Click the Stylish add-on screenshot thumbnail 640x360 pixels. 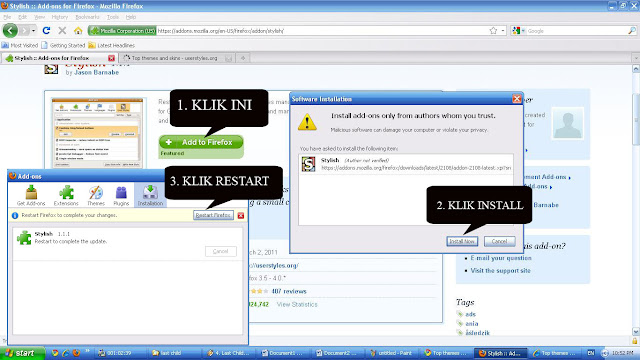[x=97, y=133]
